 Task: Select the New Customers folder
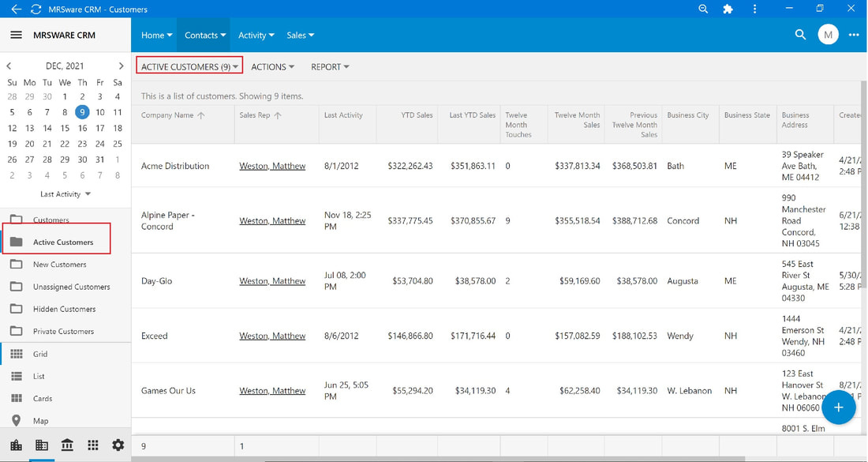click(60, 265)
